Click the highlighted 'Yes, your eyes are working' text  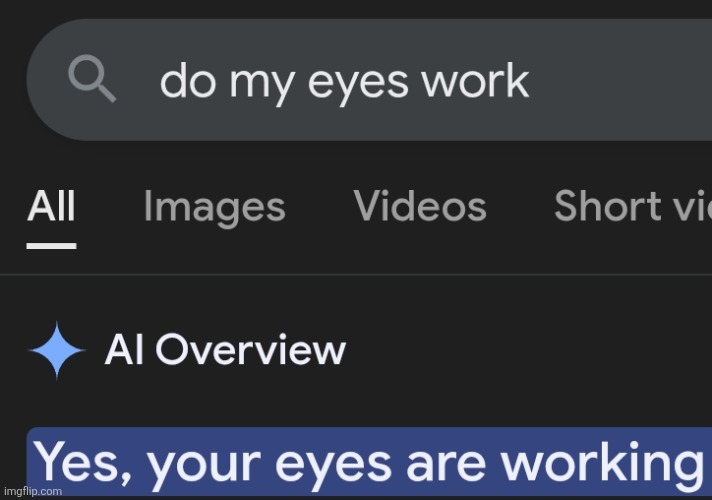click(369, 463)
